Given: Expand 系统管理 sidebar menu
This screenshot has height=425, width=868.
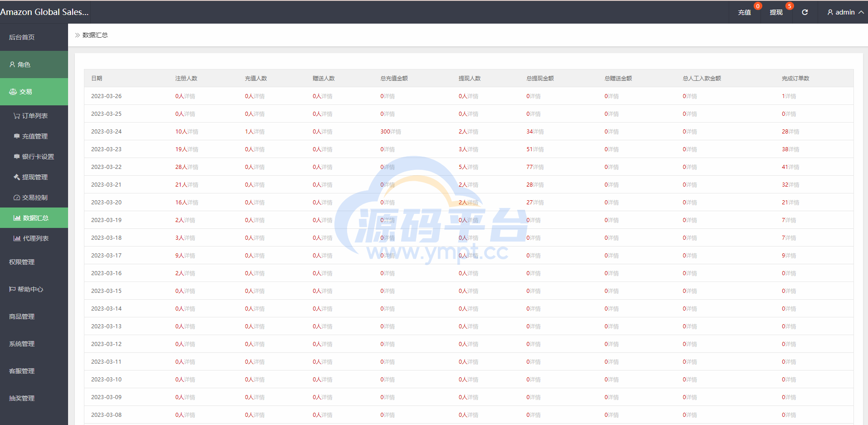Looking at the screenshot, I should tap(34, 344).
